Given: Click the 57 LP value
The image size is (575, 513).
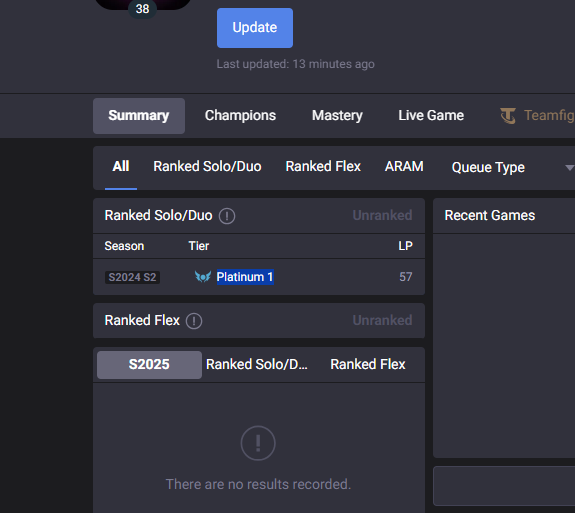Looking at the screenshot, I should coord(406,277).
